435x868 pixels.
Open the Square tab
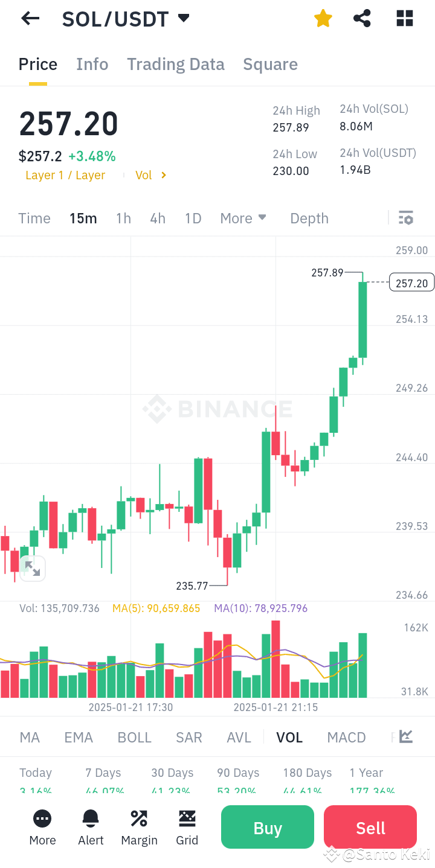[270, 64]
